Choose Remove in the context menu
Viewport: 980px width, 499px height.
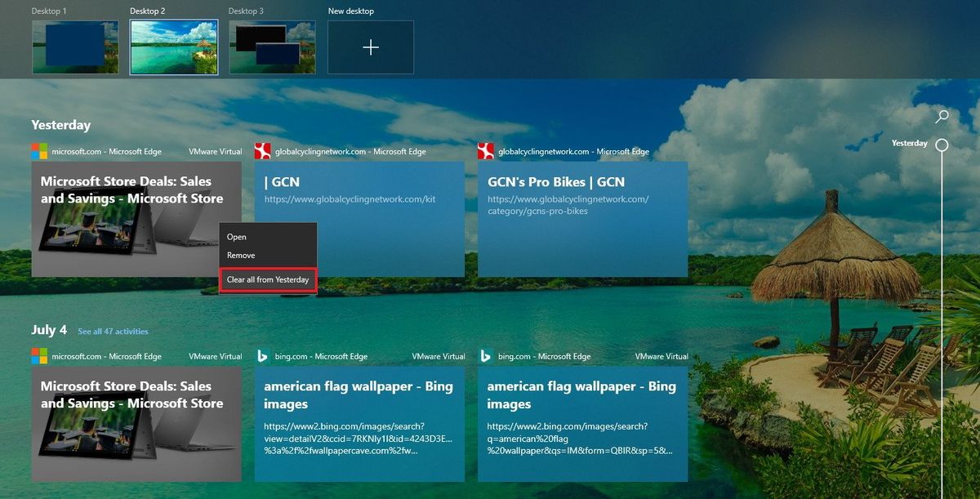tap(268, 256)
